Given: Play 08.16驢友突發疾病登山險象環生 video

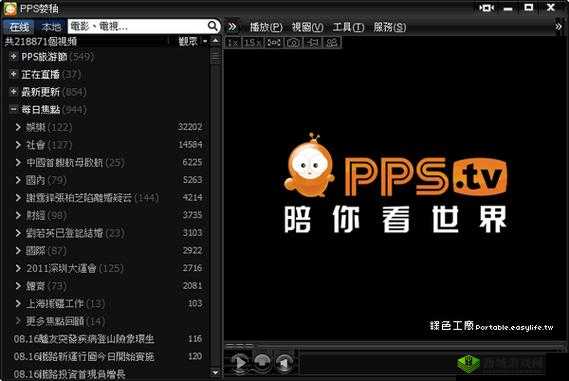Looking at the screenshot, I should (84, 339).
